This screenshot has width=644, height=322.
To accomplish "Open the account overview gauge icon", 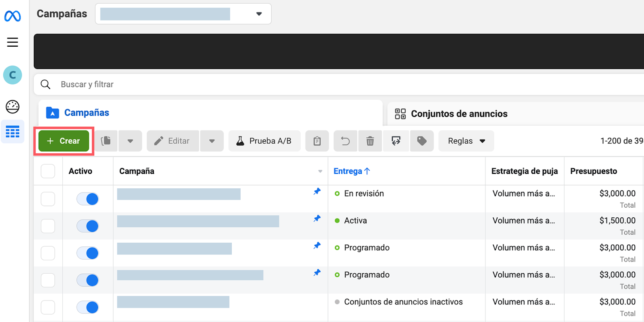I will [12, 107].
